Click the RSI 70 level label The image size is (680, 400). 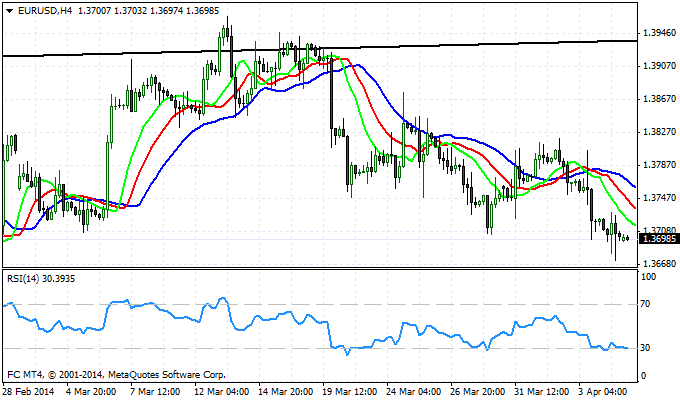pyautogui.click(x=645, y=304)
